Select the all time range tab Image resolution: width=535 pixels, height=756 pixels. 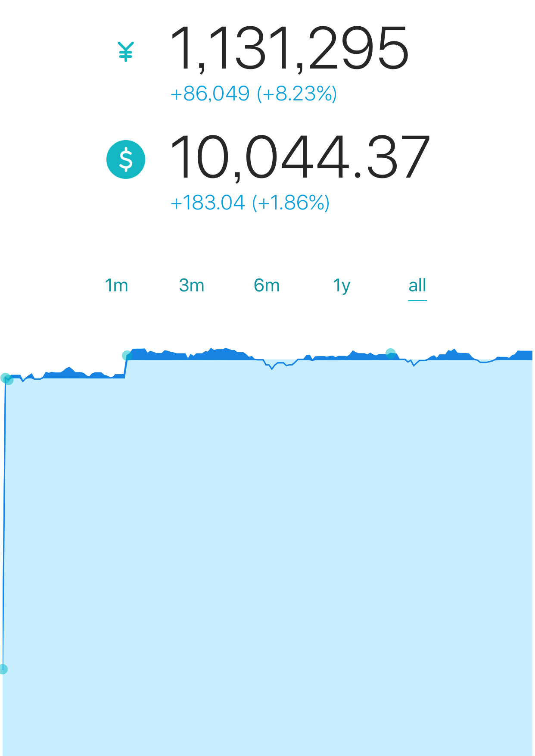coord(417,285)
